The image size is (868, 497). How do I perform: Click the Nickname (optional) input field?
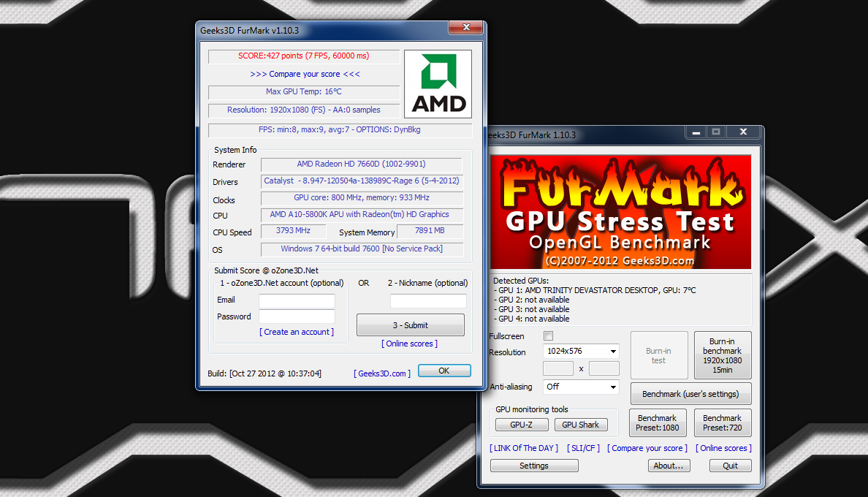tap(428, 300)
